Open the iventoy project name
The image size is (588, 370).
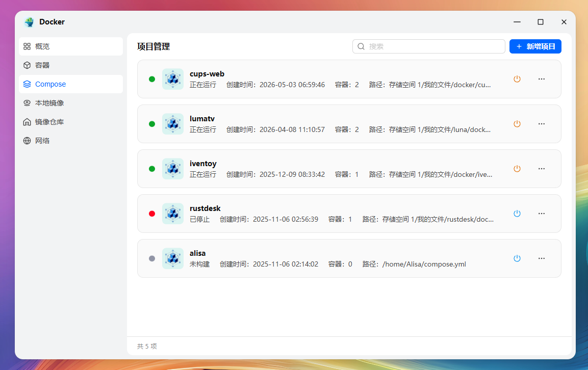tap(203, 164)
